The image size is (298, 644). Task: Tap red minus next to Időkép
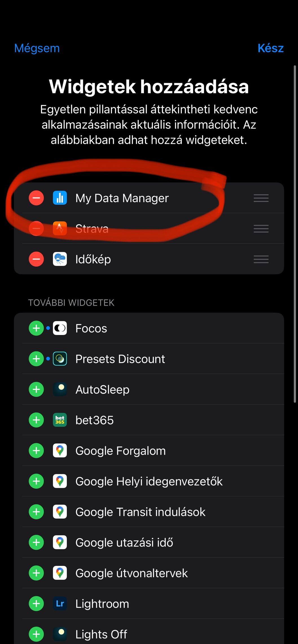coord(36,259)
